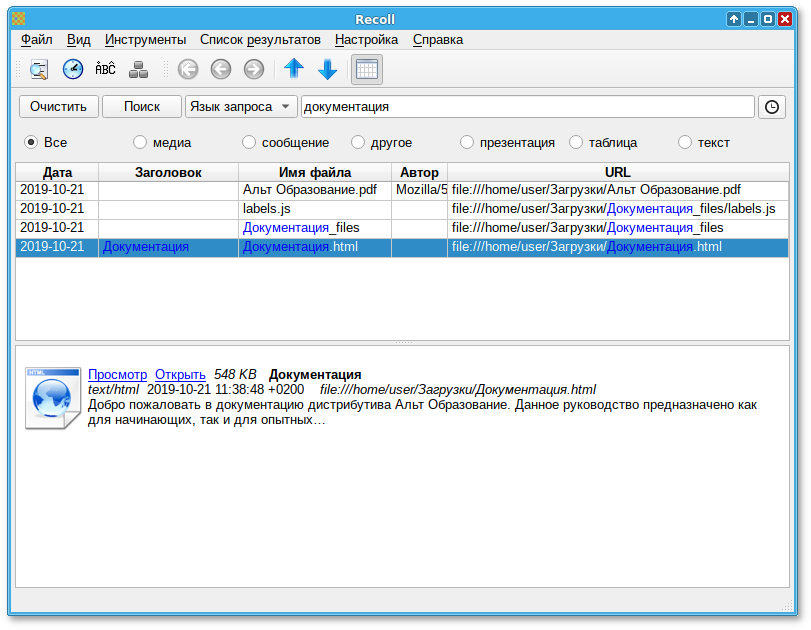This screenshot has width=811, height=630.
Task: Click the Recoll window title icon
Action: point(19,20)
